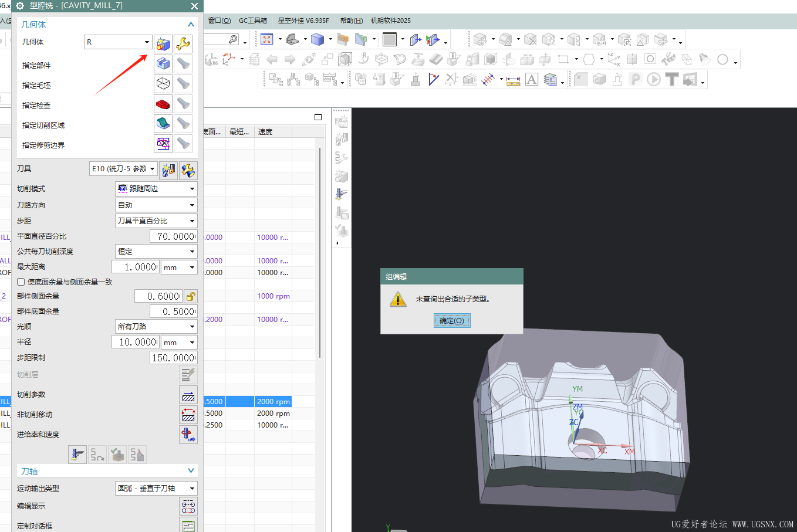Open common depth per cut (公共每刀切削深度) dropdown
Image resolution: width=797 pixels, height=532 pixels.
pyautogui.click(x=156, y=252)
